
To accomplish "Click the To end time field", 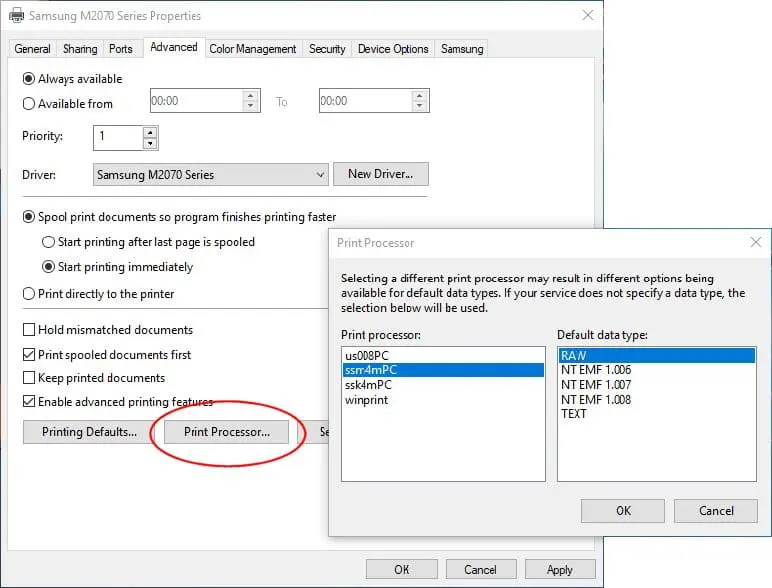I will (x=365, y=101).
